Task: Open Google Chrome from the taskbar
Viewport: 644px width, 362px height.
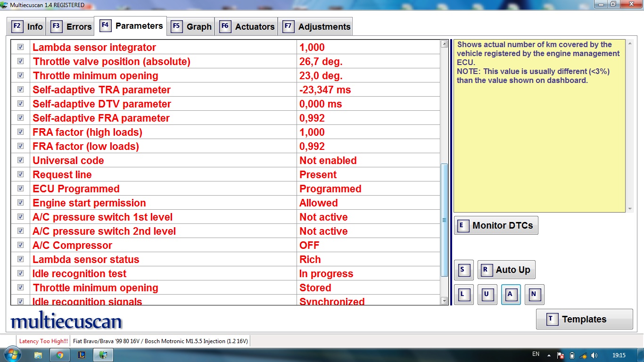Action: 60,355
